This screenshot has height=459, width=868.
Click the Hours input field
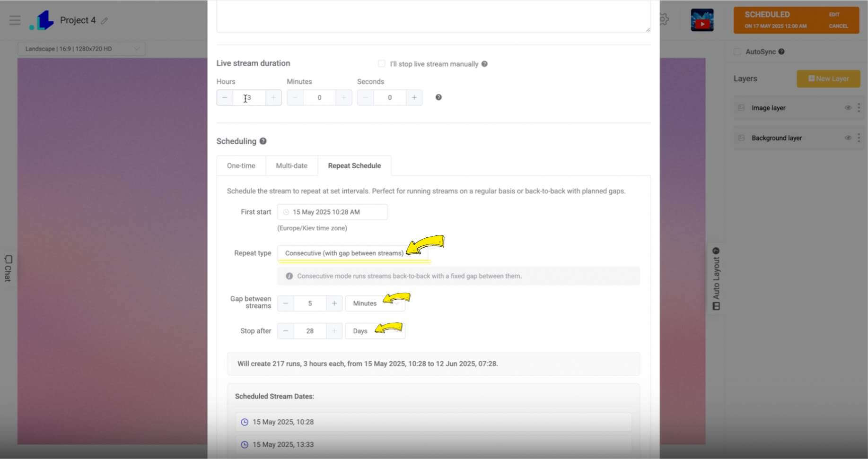point(249,97)
